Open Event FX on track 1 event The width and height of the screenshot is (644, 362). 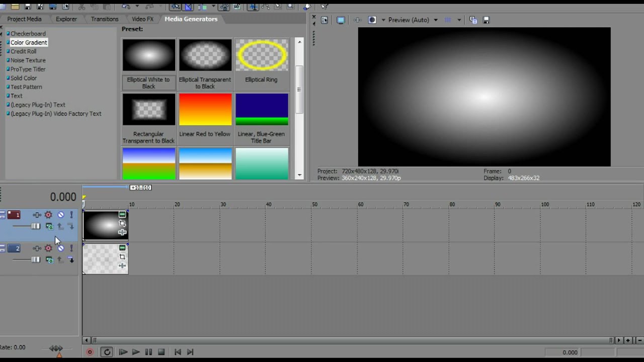coord(122,232)
